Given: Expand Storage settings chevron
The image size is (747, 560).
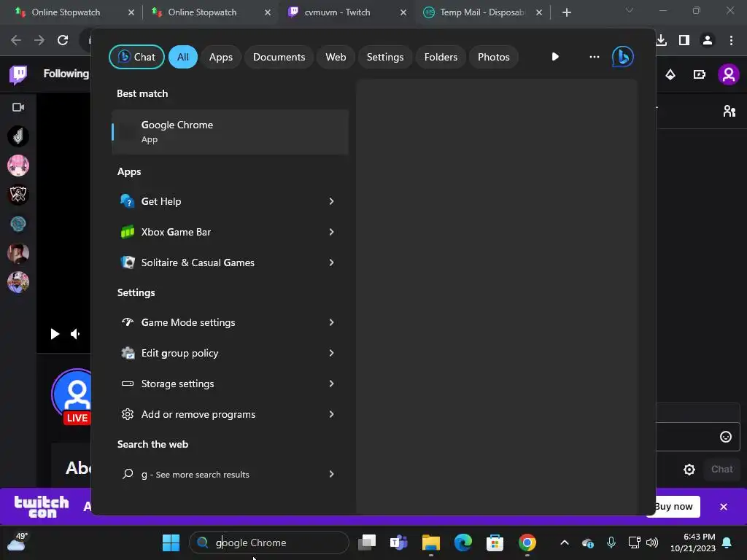Looking at the screenshot, I should pos(331,384).
